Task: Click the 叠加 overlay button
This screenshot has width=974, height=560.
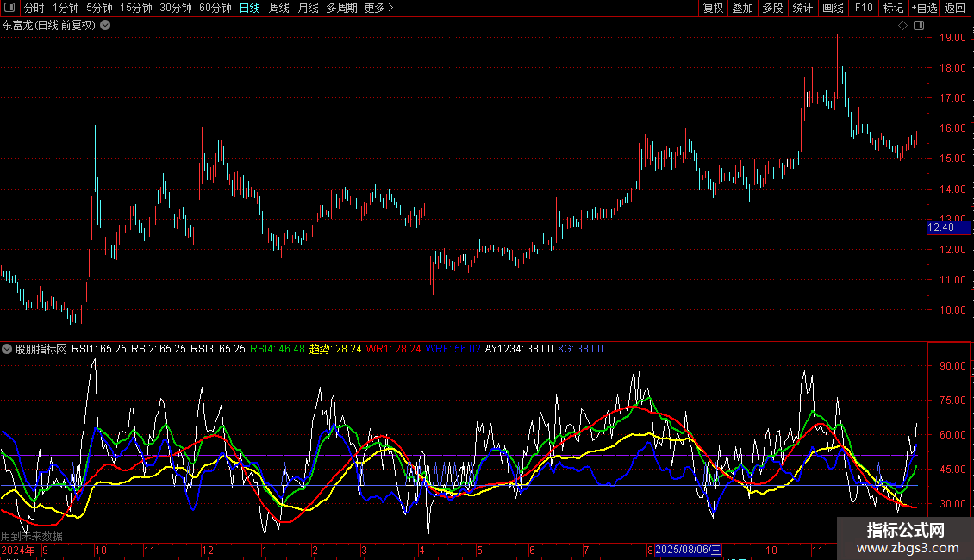Action: [742, 8]
